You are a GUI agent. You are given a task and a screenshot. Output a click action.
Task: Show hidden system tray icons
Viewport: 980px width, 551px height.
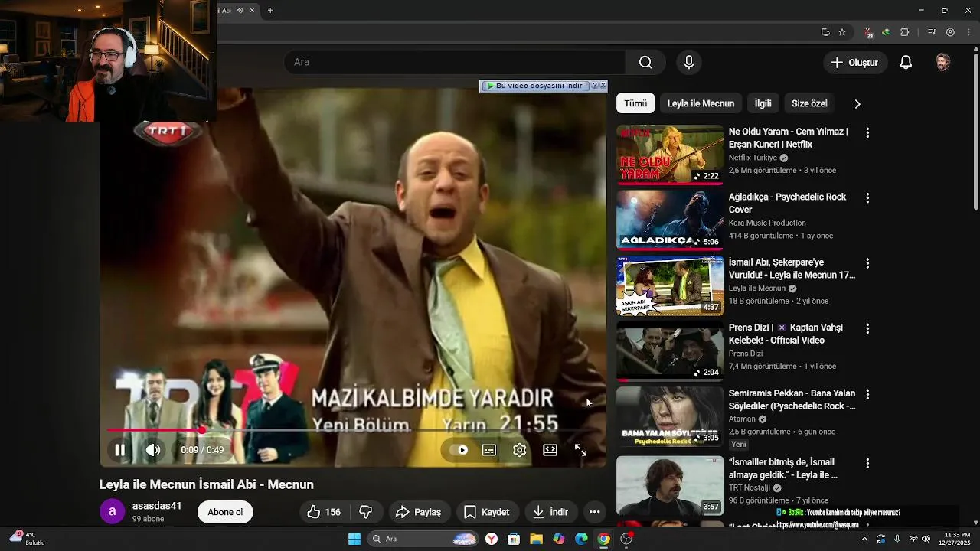864,539
